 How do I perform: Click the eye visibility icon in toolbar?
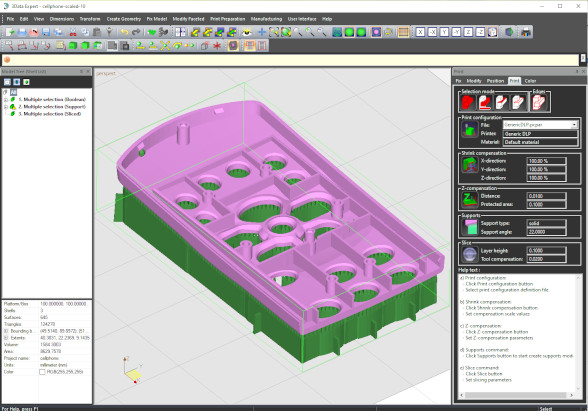coord(247,32)
